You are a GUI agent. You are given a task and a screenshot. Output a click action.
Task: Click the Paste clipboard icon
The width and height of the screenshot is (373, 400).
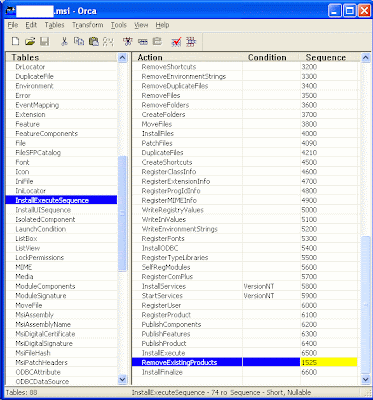point(94,41)
